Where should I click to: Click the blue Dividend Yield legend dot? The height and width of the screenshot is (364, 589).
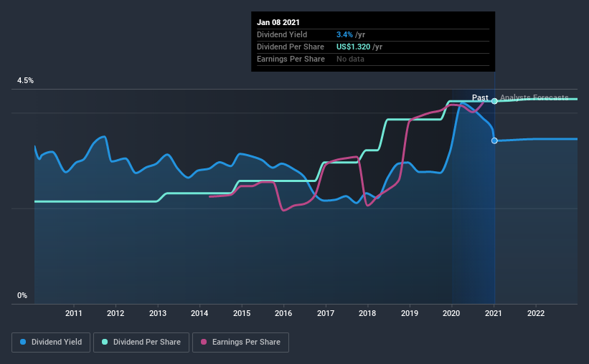point(23,342)
